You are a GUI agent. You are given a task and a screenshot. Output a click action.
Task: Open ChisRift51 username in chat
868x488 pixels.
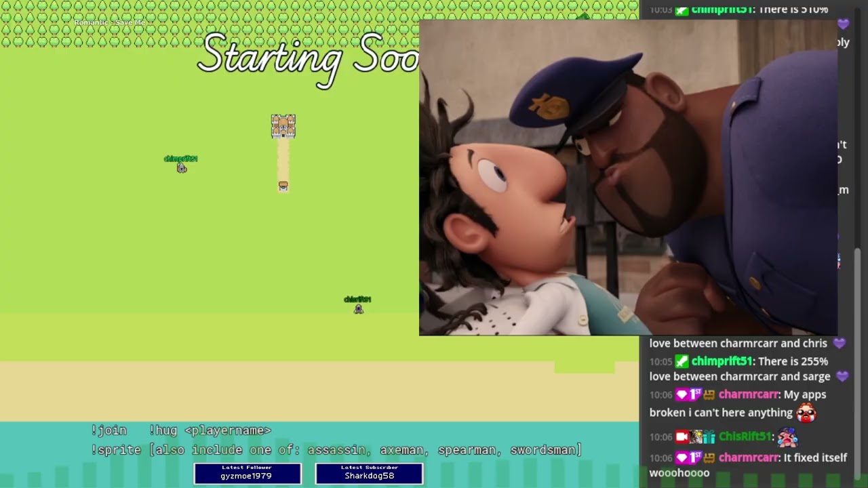click(x=745, y=436)
